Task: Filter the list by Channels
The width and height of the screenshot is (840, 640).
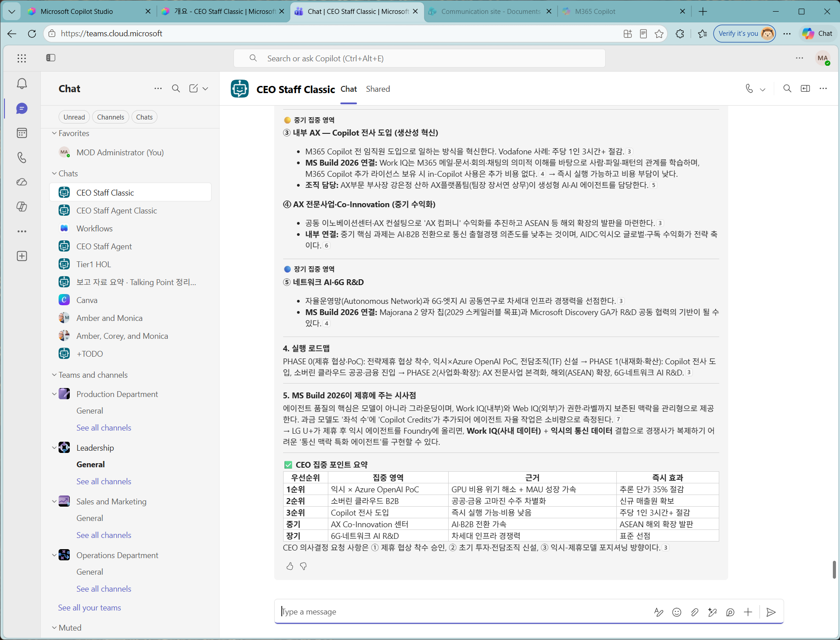Action: coord(110,117)
